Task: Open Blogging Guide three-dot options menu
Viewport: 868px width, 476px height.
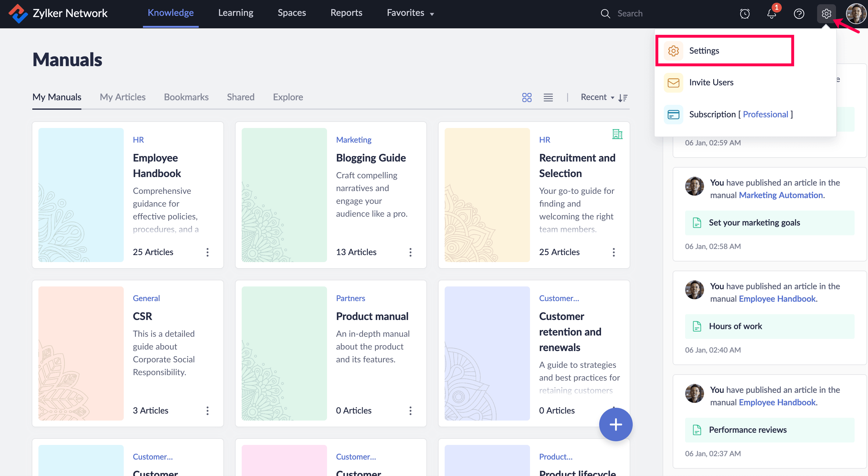Action: tap(410, 252)
